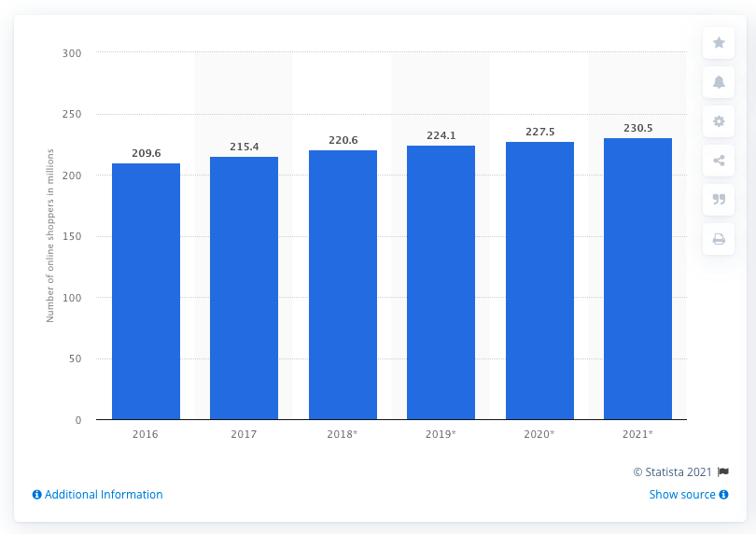Select the 2016 bar labeled 209.6
The image size is (756, 534).
(147, 291)
